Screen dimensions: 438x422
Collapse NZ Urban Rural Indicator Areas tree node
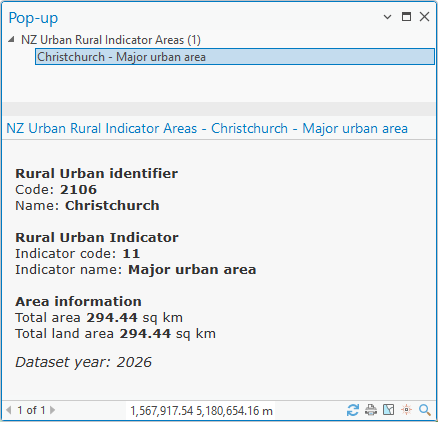(x=11, y=40)
